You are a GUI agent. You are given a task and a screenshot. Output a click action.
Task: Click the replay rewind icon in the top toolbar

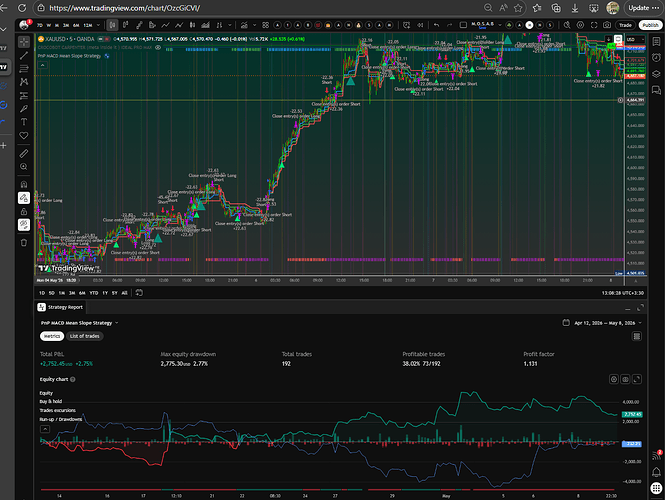[x=420, y=25]
